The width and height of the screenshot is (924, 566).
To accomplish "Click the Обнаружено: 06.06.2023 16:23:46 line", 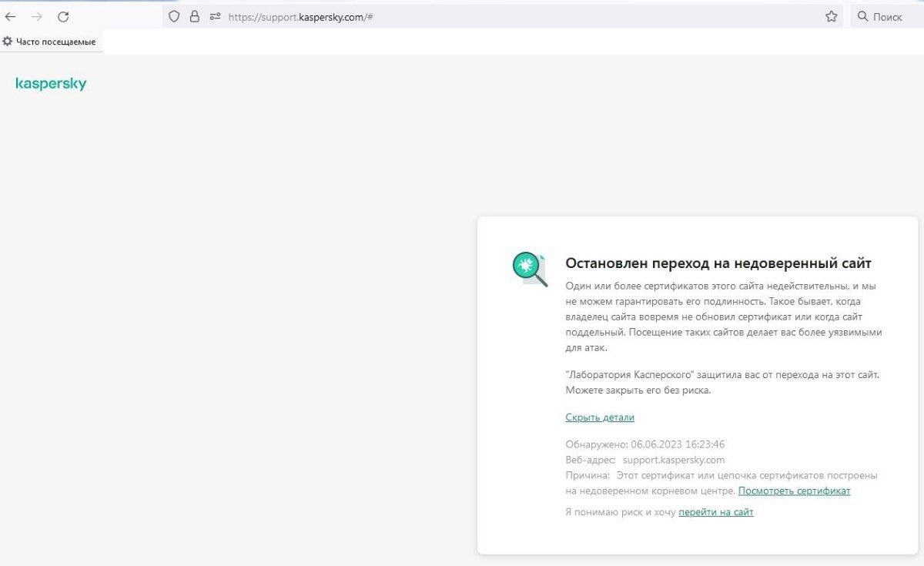I will (x=645, y=444).
